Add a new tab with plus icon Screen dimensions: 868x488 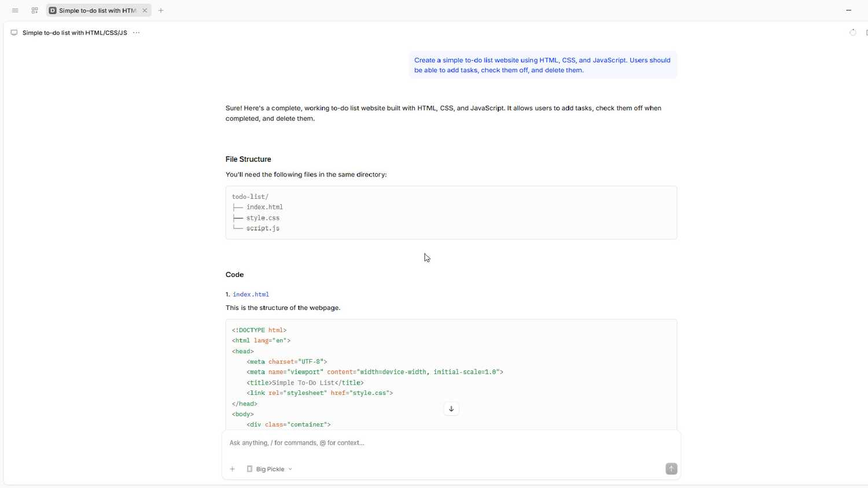(x=161, y=10)
